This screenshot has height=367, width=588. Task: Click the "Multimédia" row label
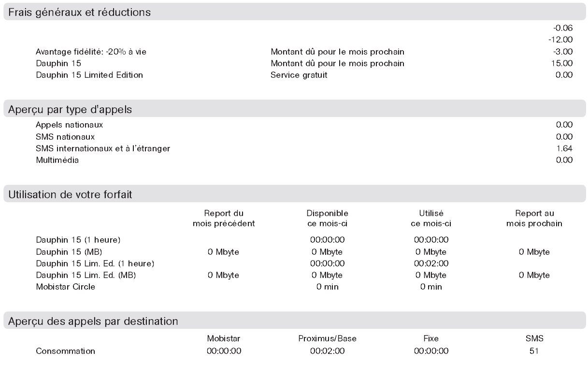(x=57, y=160)
